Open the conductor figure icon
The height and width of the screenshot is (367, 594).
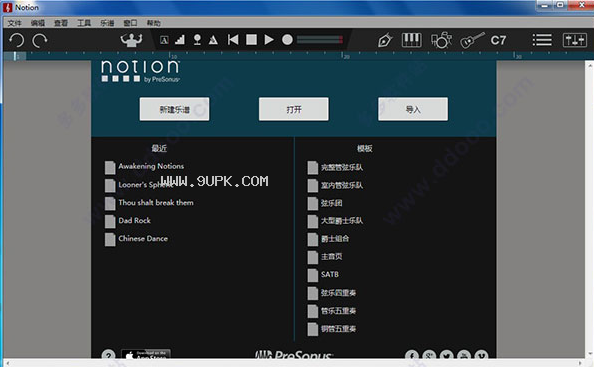tap(131, 40)
